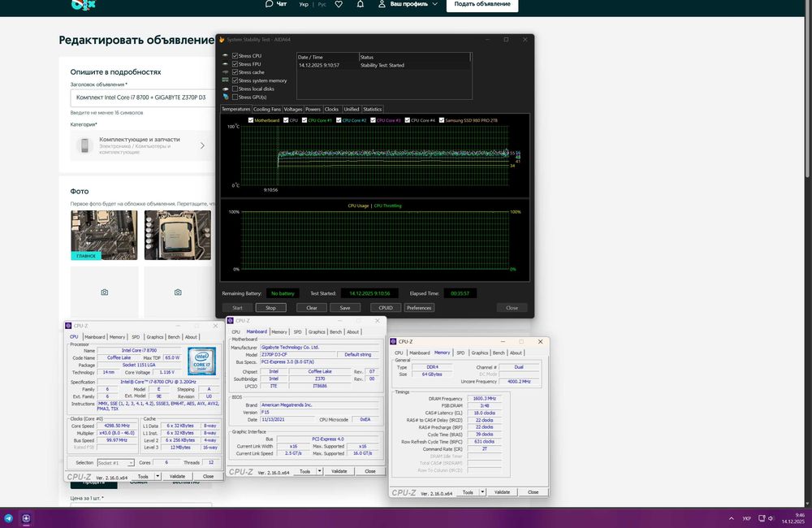
Task: Select the motherboard main photo thumbnail
Action: (104, 235)
